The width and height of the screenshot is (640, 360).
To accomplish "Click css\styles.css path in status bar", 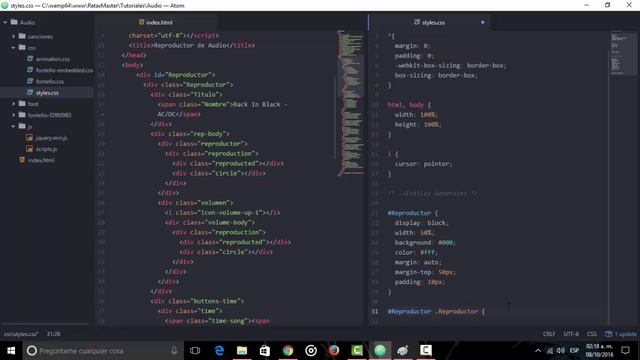I will (21, 334).
